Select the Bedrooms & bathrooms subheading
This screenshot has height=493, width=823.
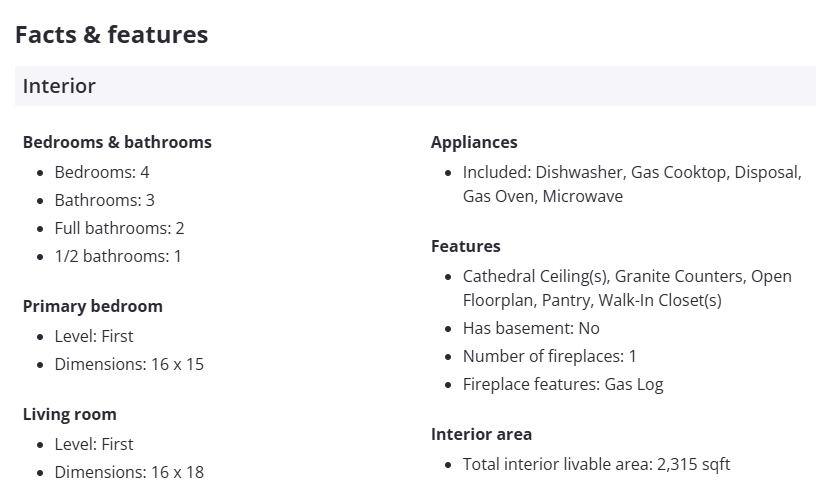click(117, 142)
